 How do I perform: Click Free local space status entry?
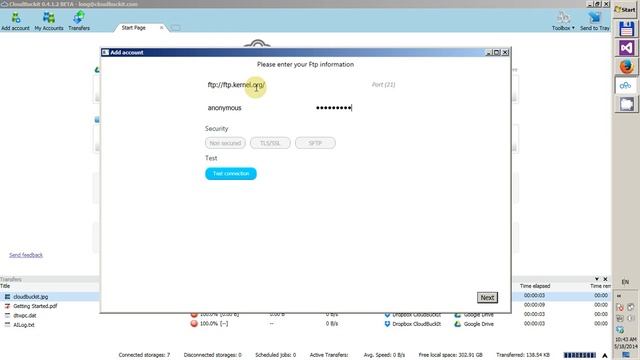click(x=450, y=355)
